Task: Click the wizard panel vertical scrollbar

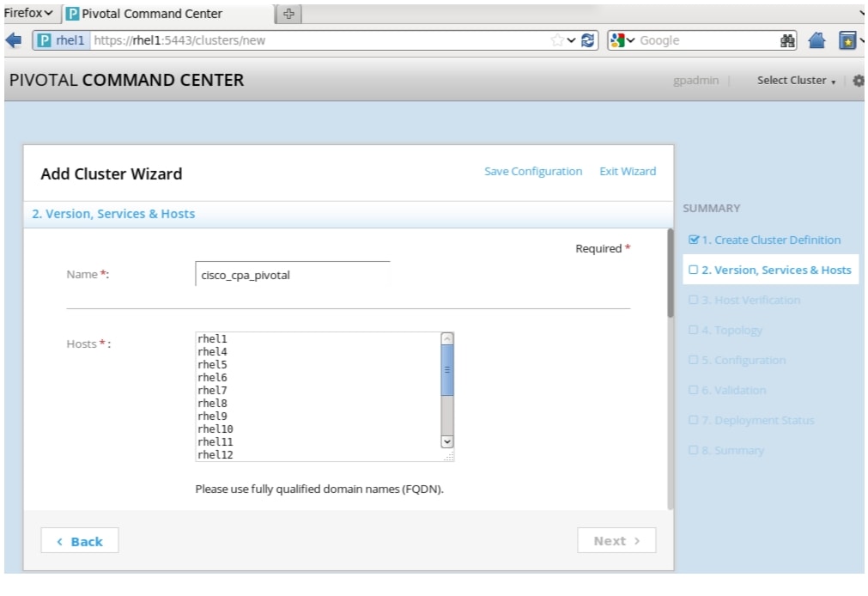Action: (x=671, y=274)
